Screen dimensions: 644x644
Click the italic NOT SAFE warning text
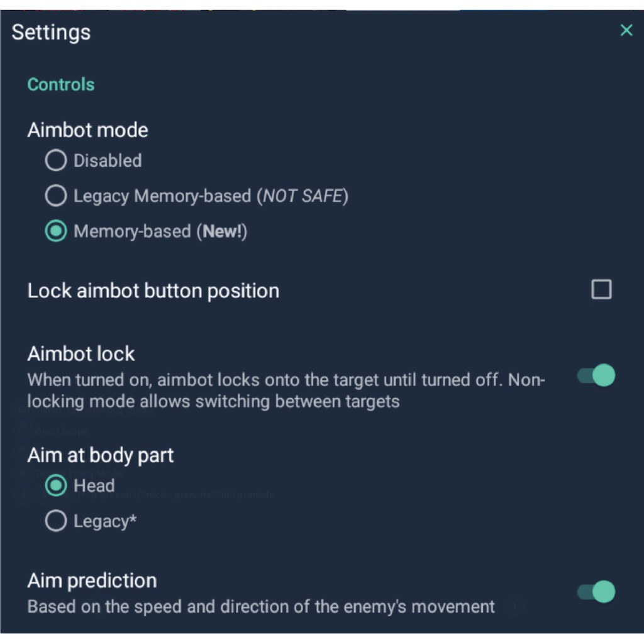click(x=302, y=196)
